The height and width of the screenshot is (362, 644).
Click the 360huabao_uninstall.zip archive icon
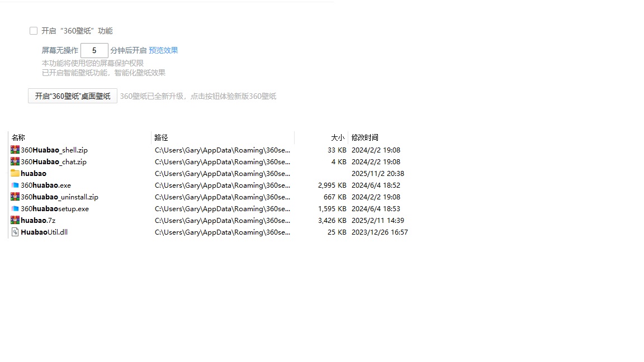point(15,197)
